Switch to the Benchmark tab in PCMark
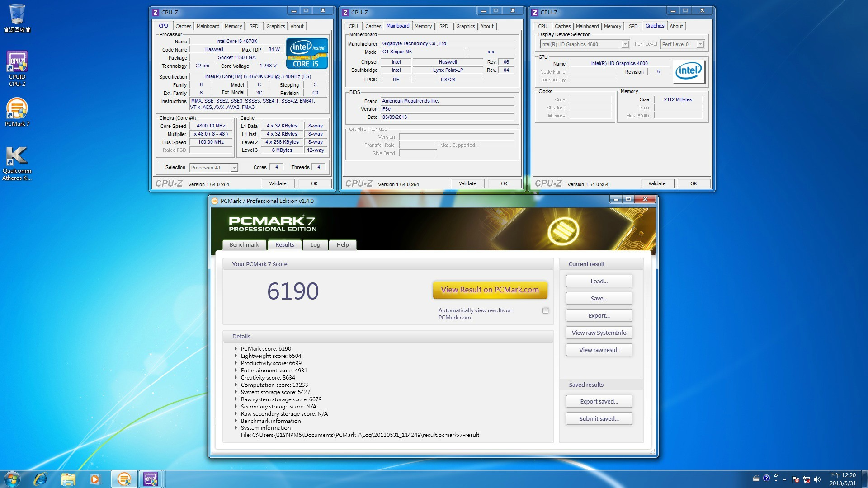 tap(244, 244)
